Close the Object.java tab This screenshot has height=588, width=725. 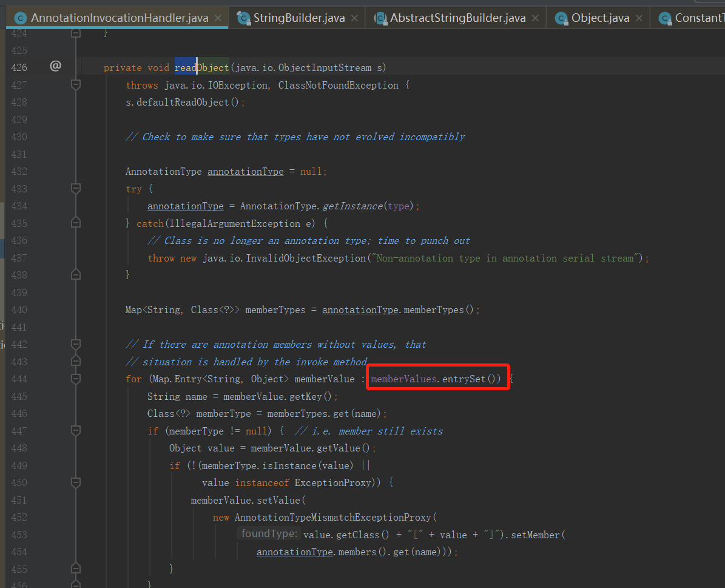(639, 18)
